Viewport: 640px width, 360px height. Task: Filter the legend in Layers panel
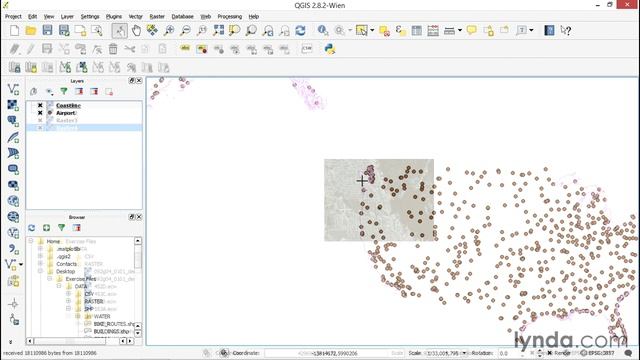click(x=64, y=91)
